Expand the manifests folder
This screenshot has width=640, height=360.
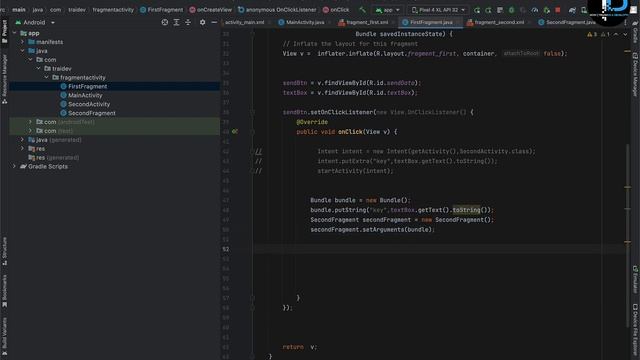[22, 42]
